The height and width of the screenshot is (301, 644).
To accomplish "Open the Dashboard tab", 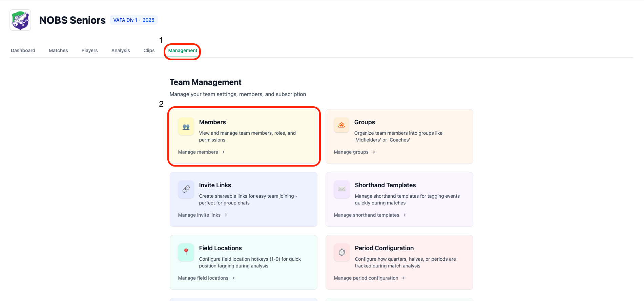I will click(23, 50).
